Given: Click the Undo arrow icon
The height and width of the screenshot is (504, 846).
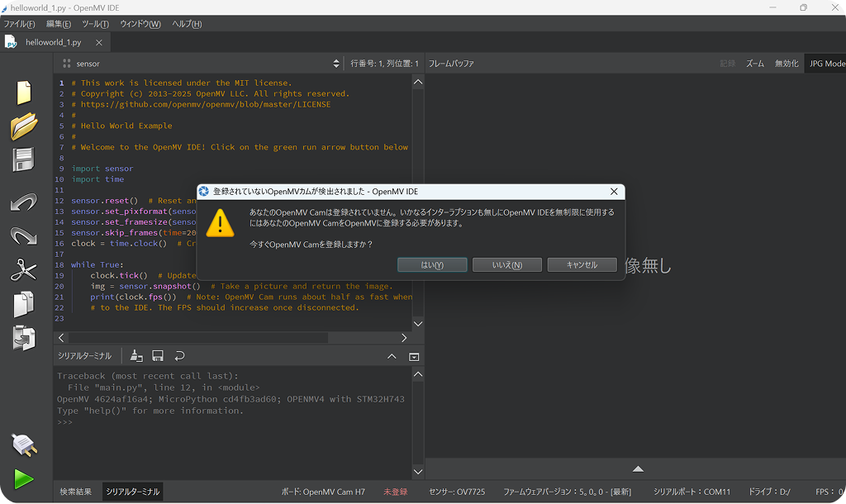Looking at the screenshot, I should [24, 202].
